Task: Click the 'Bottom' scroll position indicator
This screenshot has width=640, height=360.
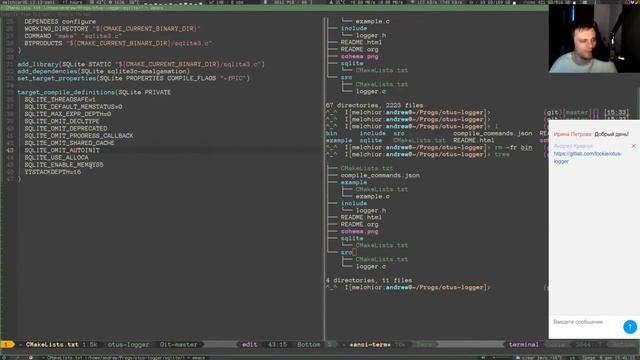Action: pos(309,344)
